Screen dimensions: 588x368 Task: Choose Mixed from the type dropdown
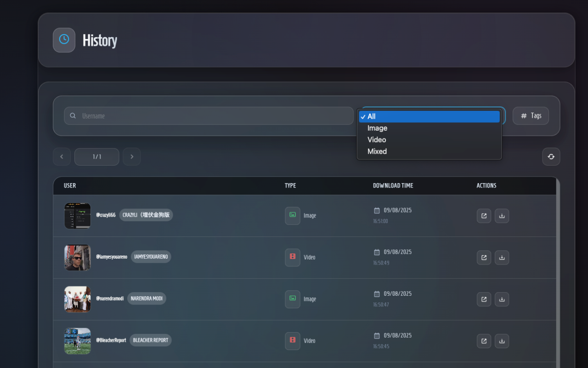pos(429,151)
